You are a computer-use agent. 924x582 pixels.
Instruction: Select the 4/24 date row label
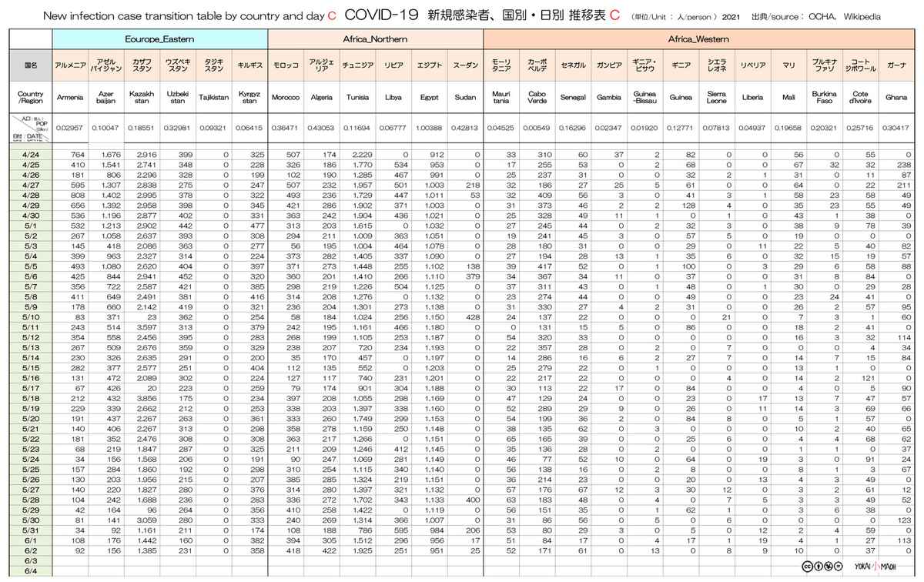[30, 156]
